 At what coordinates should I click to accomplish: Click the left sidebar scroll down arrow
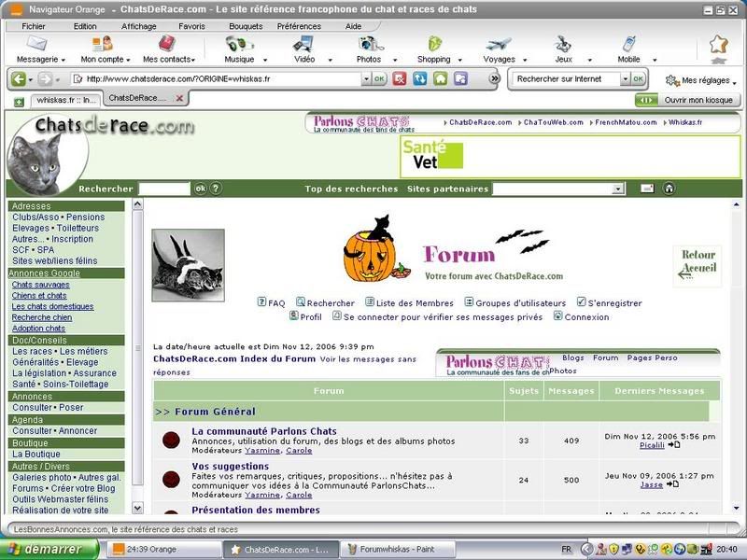coord(137,508)
